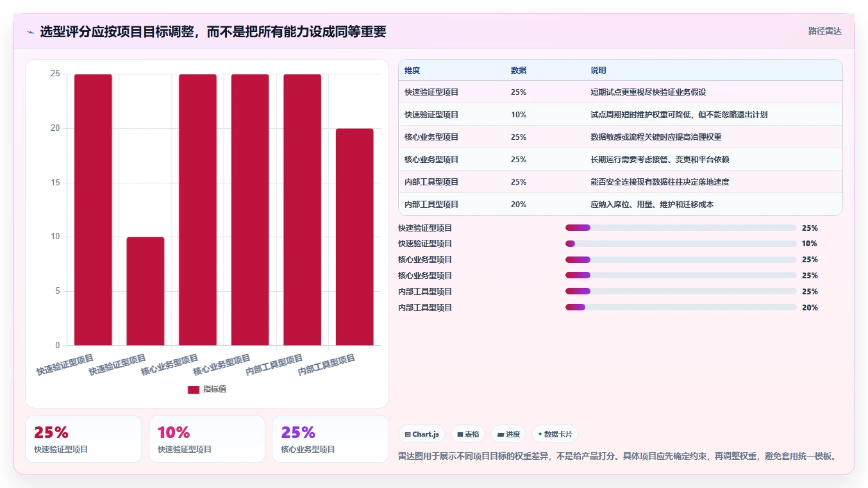Screen dimensions: 868x488
Task: Click the 10% value in the table
Action: (x=519, y=115)
